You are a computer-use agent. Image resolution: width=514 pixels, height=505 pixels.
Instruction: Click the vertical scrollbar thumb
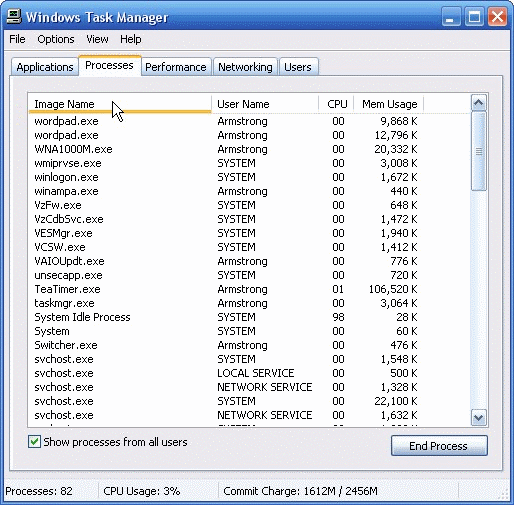(479, 151)
